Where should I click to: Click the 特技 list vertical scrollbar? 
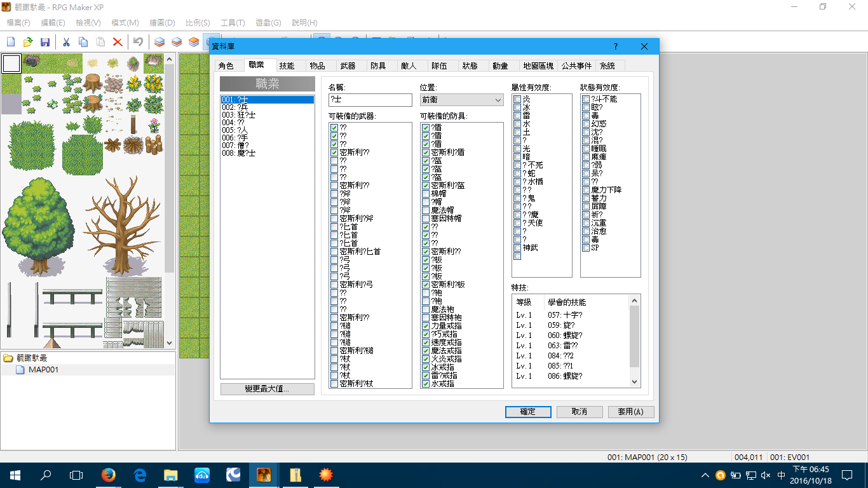pos(635,340)
